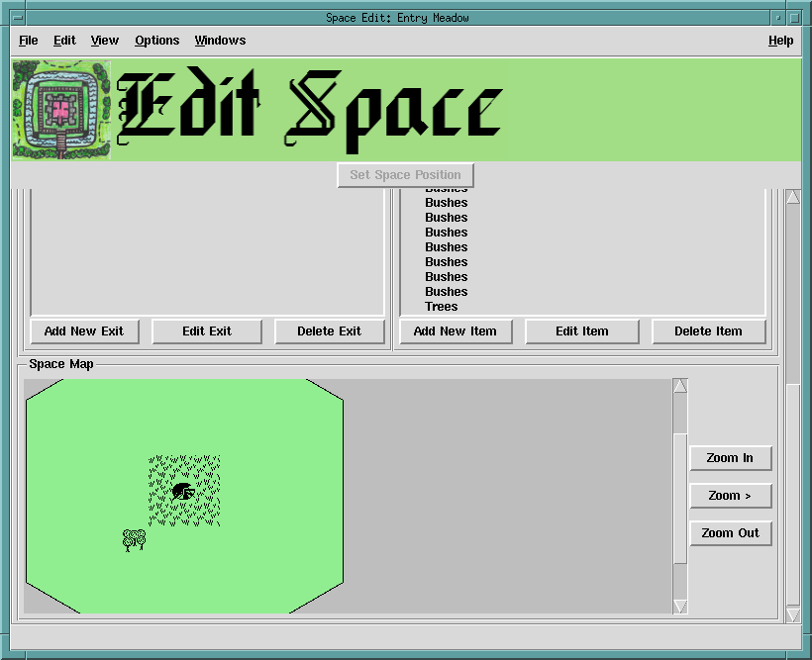Click the castle garden logo image
The width and height of the screenshot is (812, 660).
click(60, 110)
